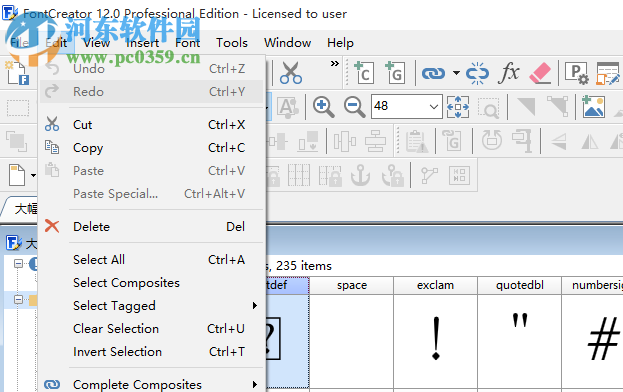623x392 pixels.
Task: Click the clipboard with warning icon
Action: (417, 141)
